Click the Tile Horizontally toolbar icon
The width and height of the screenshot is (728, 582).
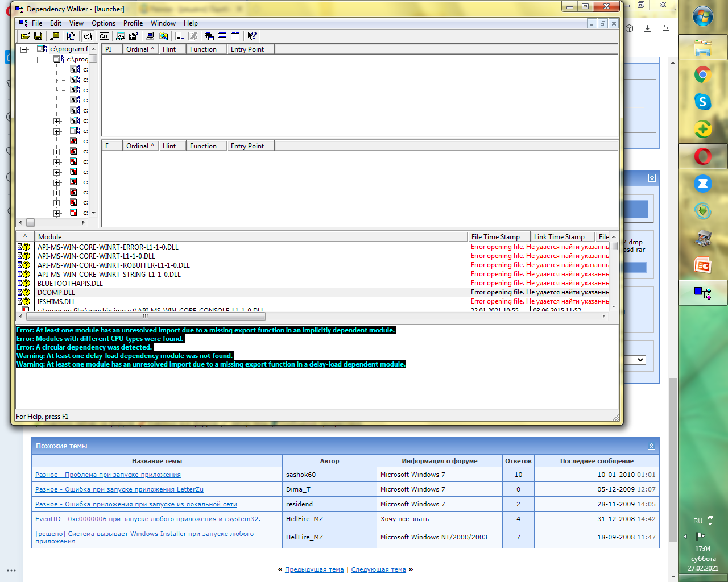point(222,36)
